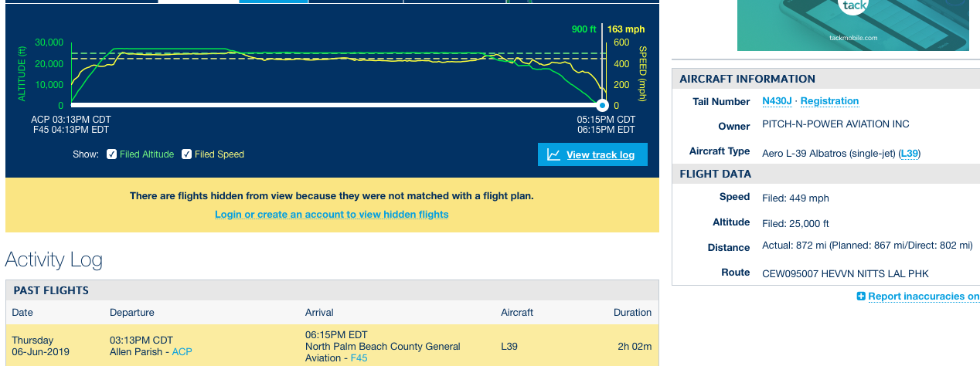The width and height of the screenshot is (980, 366).
Task: Select the Thursday 06-Jun-2019 flight date
Action: (x=41, y=346)
